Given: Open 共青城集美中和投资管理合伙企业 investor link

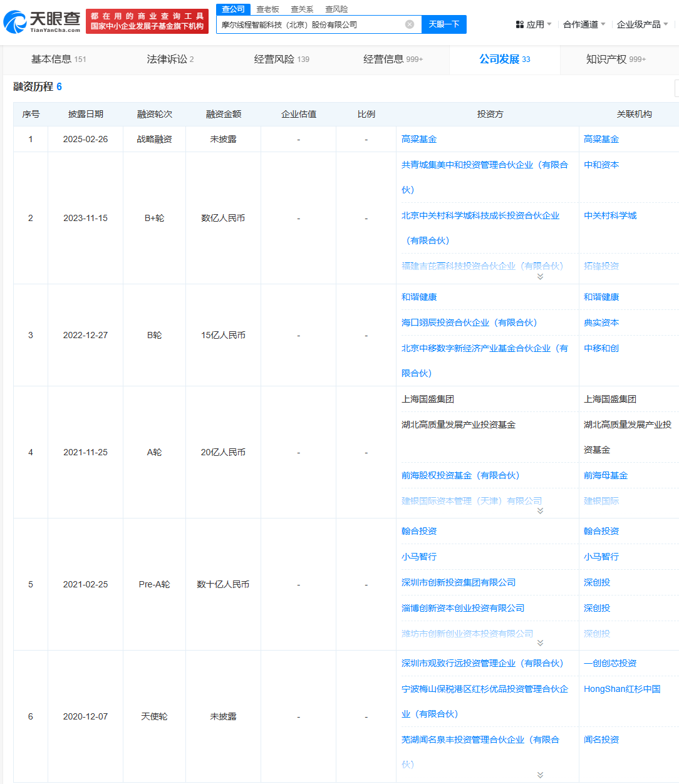Looking at the screenshot, I should coord(485,177).
